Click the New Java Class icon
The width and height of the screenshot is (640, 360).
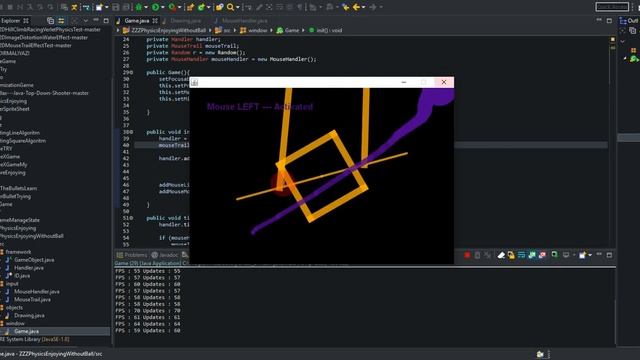pos(201,7)
